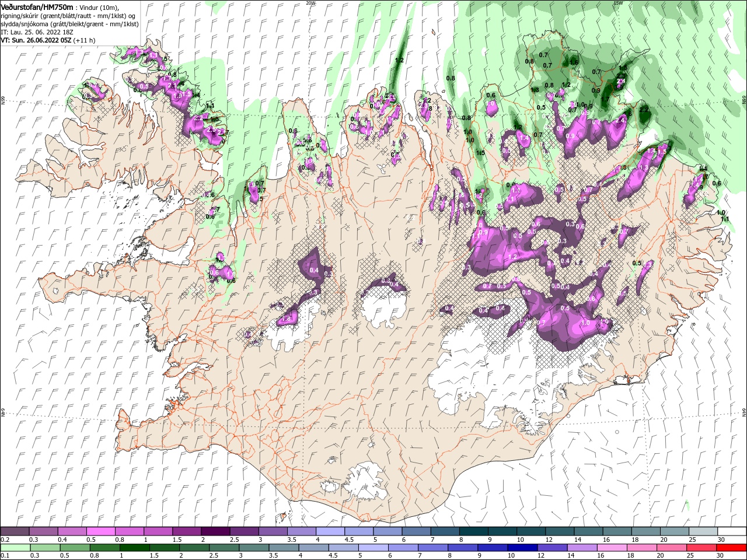Viewport: 747px width, 560px height.
Task: Select the bottom-row violet swatch starting at 14
Action: click(x=582, y=548)
